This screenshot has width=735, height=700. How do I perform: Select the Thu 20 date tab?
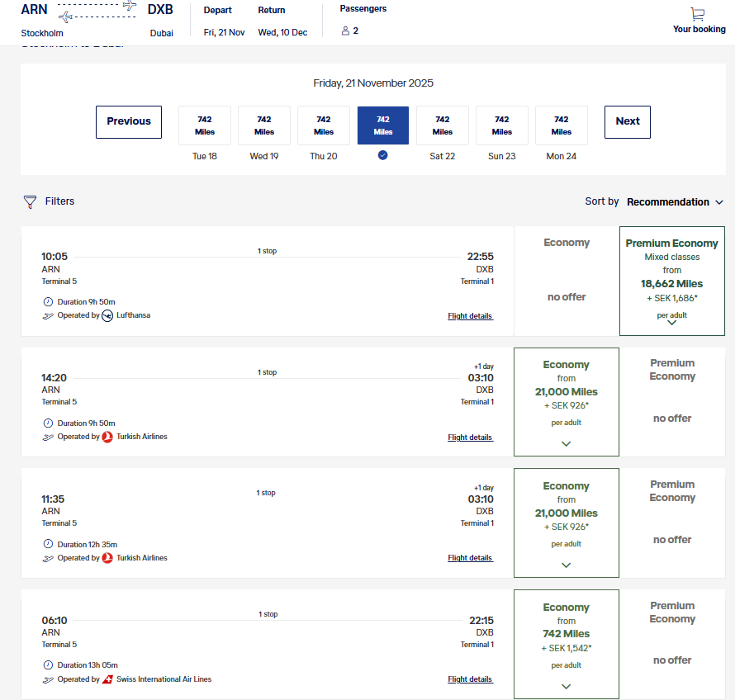point(324,156)
